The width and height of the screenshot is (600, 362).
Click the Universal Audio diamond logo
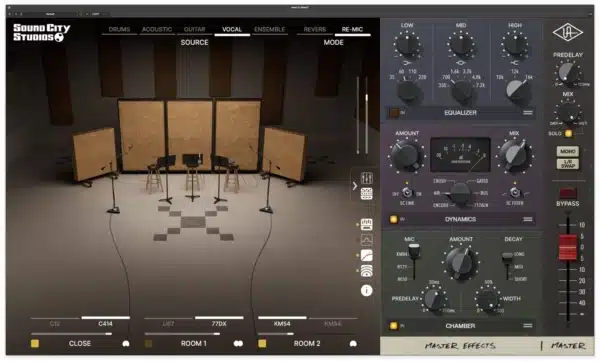pos(568,32)
